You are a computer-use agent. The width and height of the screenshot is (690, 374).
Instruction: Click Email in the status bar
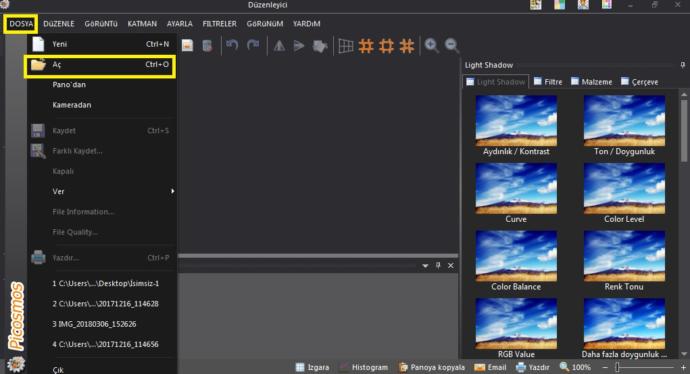click(x=490, y=367)
